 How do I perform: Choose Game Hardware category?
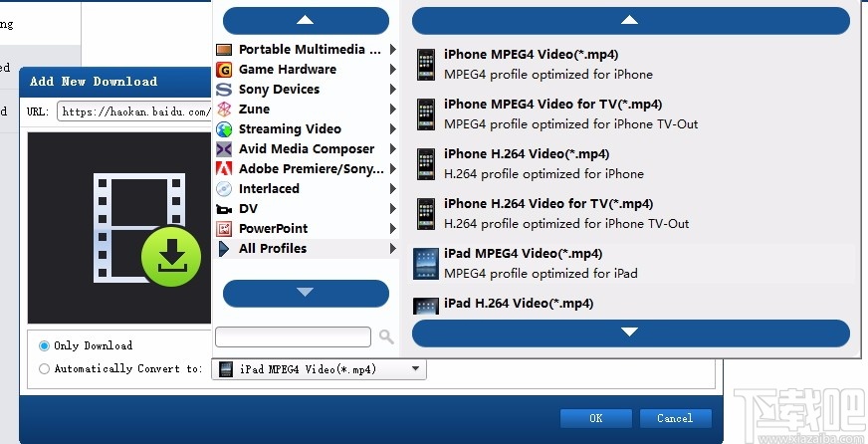point(307,70)
